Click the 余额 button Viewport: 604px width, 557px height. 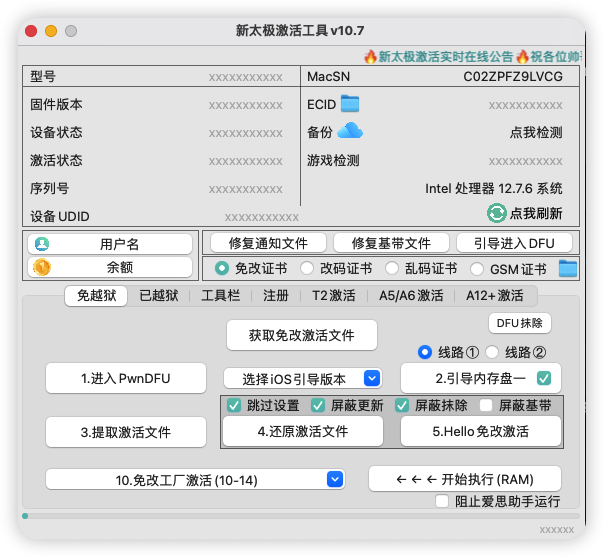(110, 267)
